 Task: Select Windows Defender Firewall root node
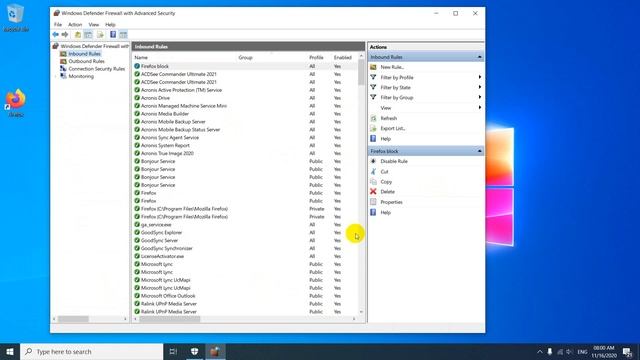coord(95,46)
